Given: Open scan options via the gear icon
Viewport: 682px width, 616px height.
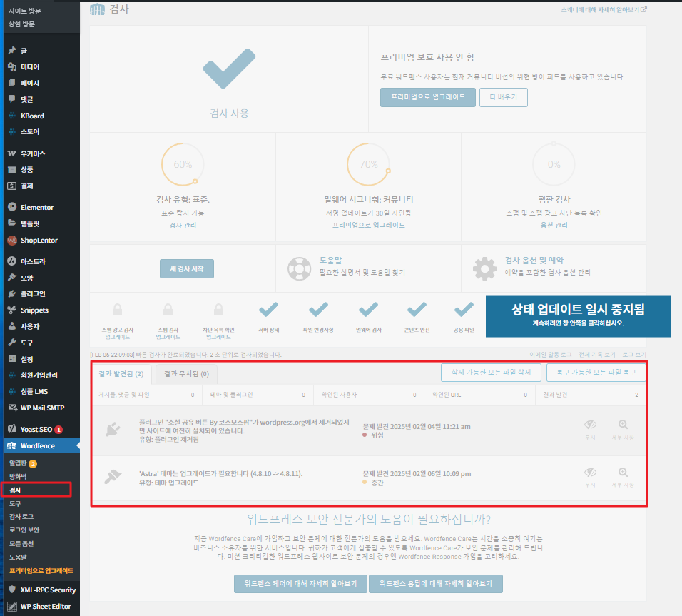Looking at the screenshot, I should click(484, 268).
